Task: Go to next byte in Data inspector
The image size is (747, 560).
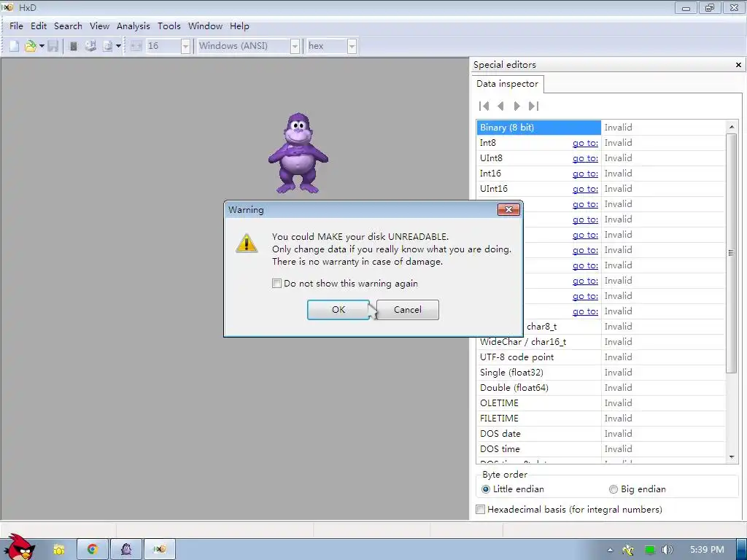Action: coord(517,106)
